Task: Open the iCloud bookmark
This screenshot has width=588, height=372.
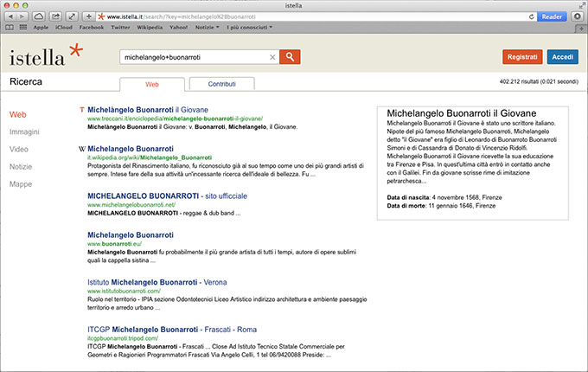Action: point(63,28)
